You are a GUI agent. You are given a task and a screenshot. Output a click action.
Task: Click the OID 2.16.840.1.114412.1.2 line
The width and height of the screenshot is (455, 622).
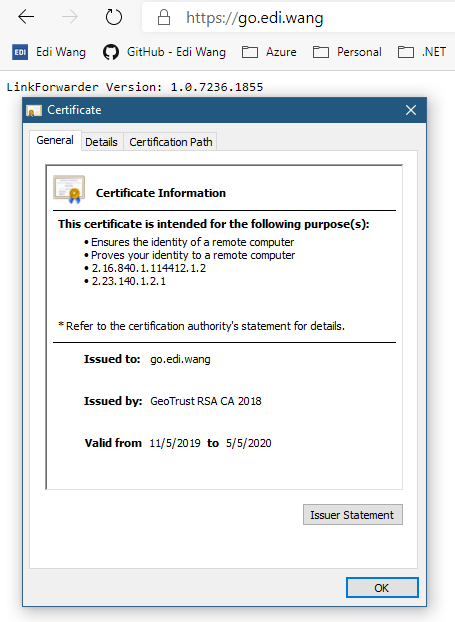(x=149, y=268)
